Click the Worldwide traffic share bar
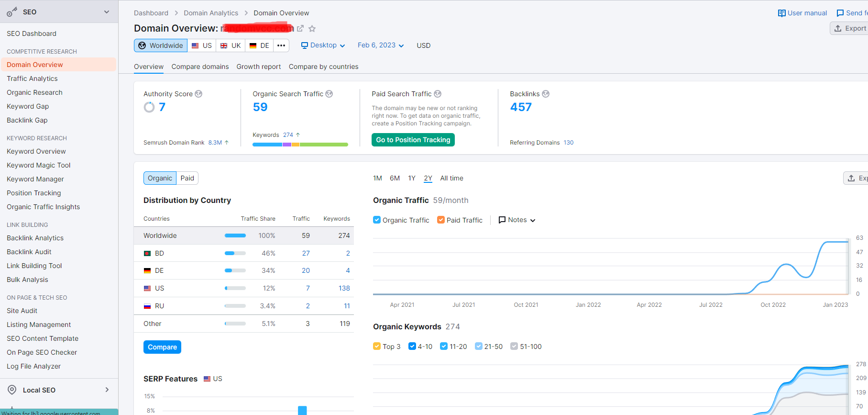This screenshot has width=868, height=415. 235,236
